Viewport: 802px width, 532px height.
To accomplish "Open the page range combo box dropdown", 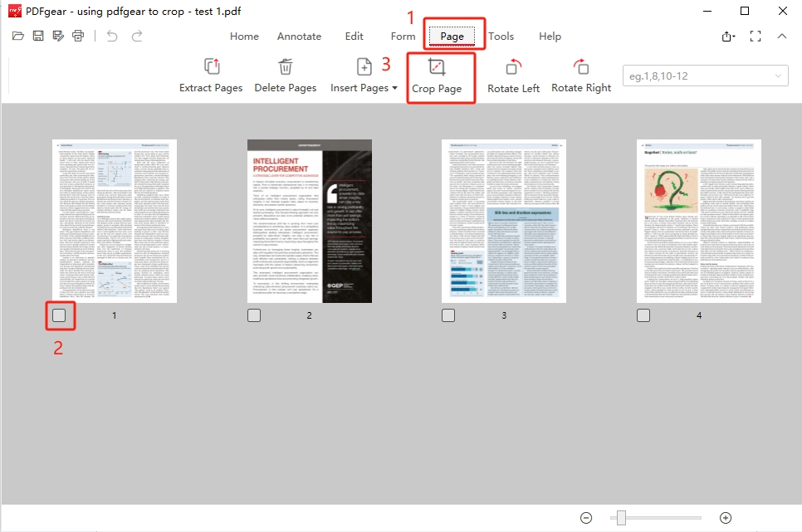I will (x=778, y=75).
